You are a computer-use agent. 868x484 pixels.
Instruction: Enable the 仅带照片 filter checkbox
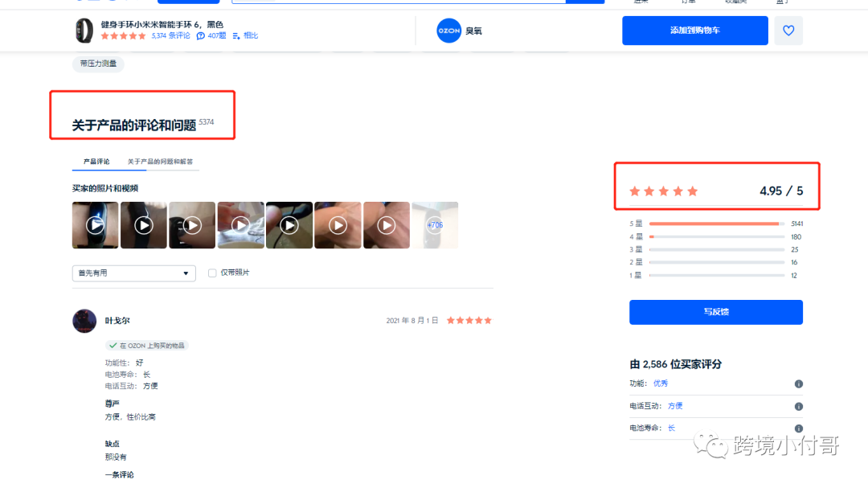click(212, 273)
